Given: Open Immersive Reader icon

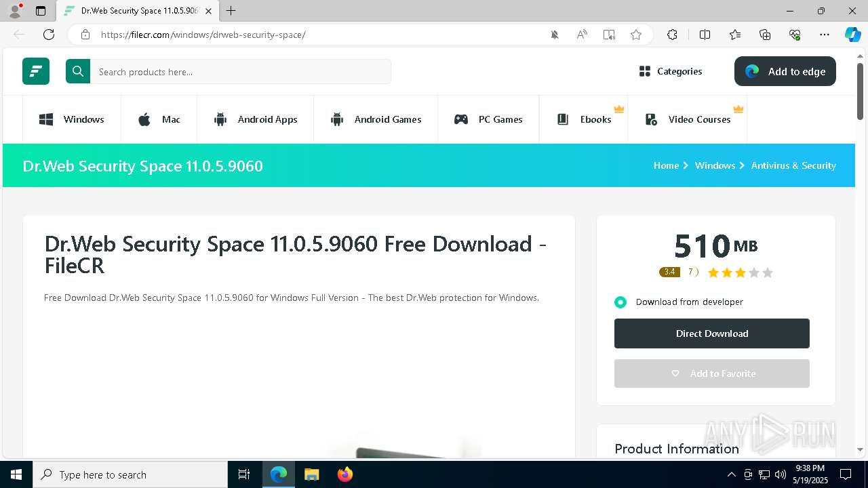Looking at the screenshot, I should coord(609,35).
